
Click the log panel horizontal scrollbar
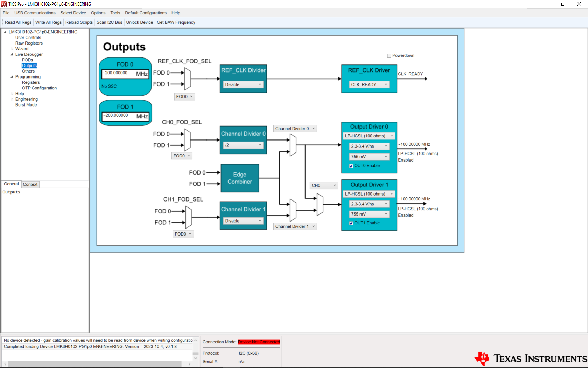(94, 364)
